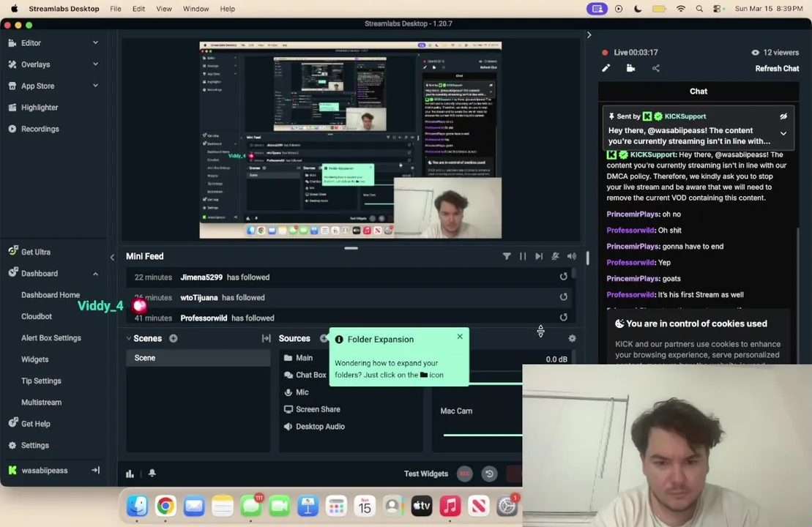Open the Cloudbot page
This screenshot has height=527, width=812.
point(37,316)
